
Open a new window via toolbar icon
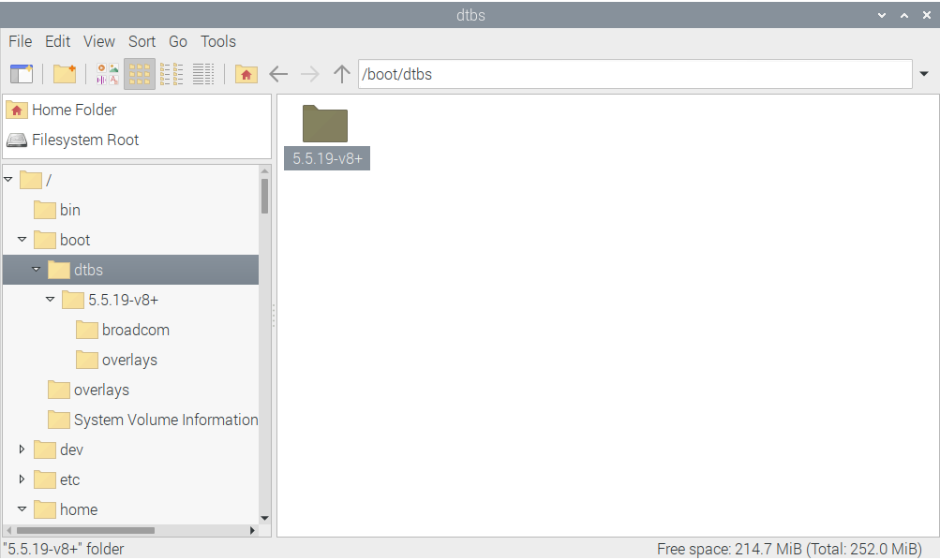21,74
